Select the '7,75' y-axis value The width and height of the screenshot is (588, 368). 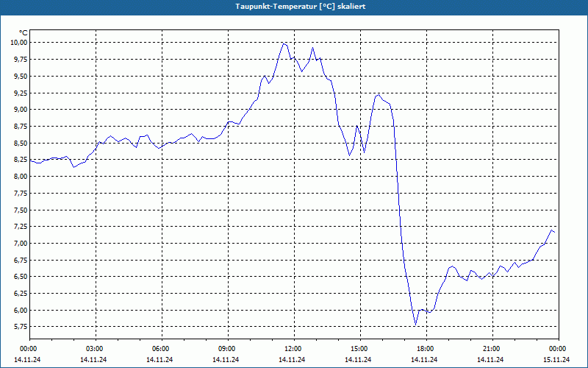(x=21, y=194)
